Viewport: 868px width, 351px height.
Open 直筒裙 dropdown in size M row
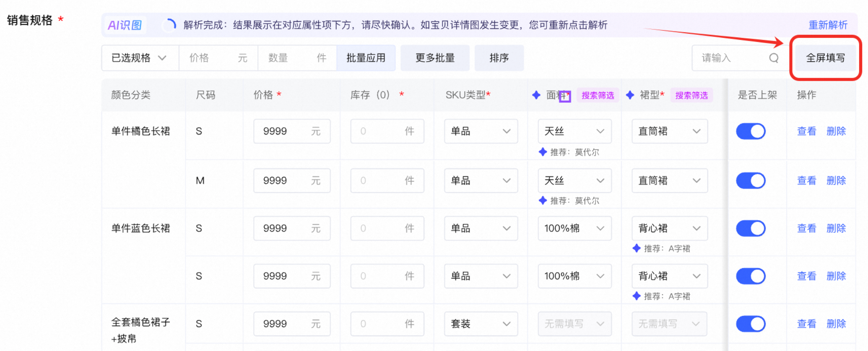pyautogui.click(x=670, y=181)
